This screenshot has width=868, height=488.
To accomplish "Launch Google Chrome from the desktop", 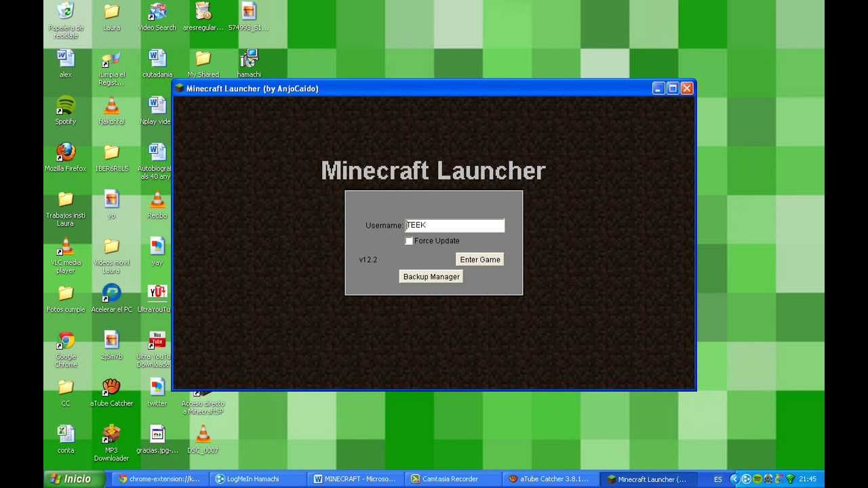I will pyautogui.click(x=66, y=350).
